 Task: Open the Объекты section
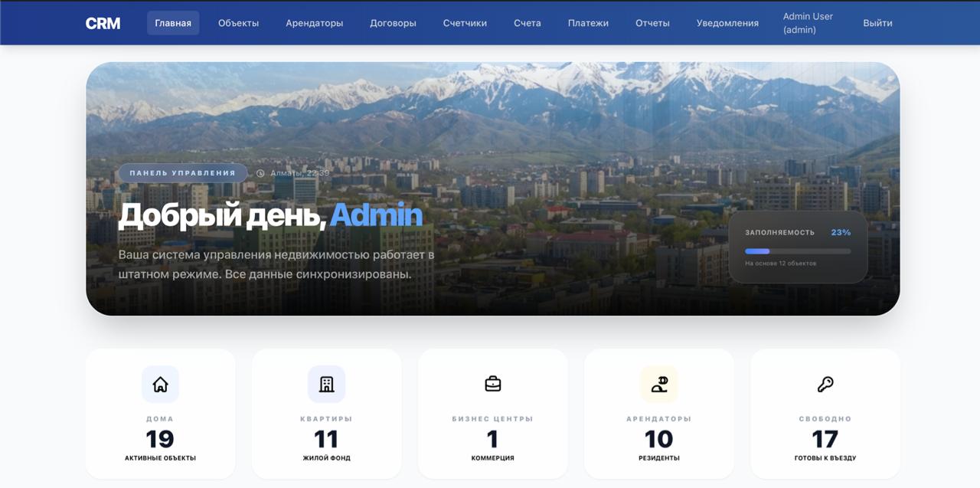tap(238, 22)
